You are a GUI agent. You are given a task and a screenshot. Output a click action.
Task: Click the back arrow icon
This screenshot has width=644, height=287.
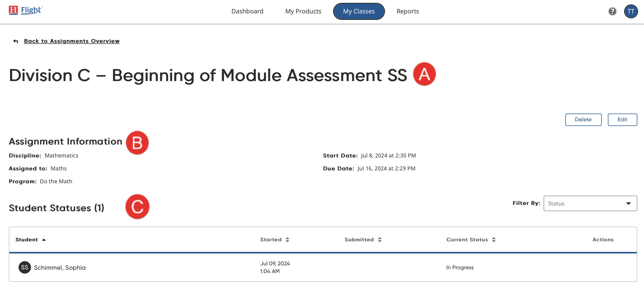point(16,41)
